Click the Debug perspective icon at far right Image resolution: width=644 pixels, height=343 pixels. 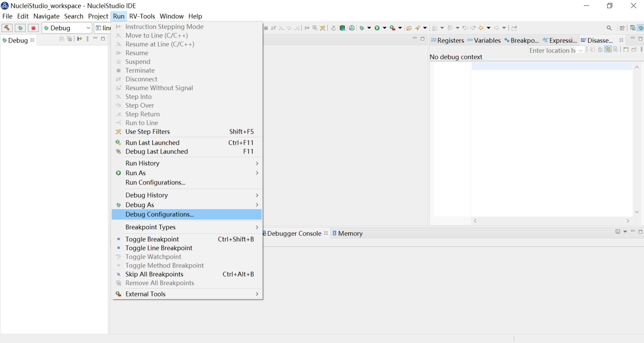[x=641, y=28]
